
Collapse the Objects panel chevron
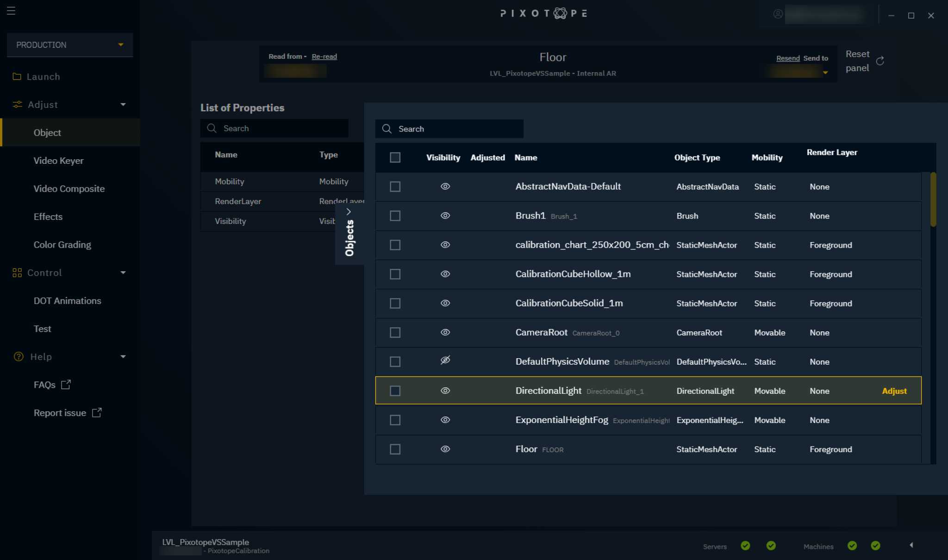(349, 212)
